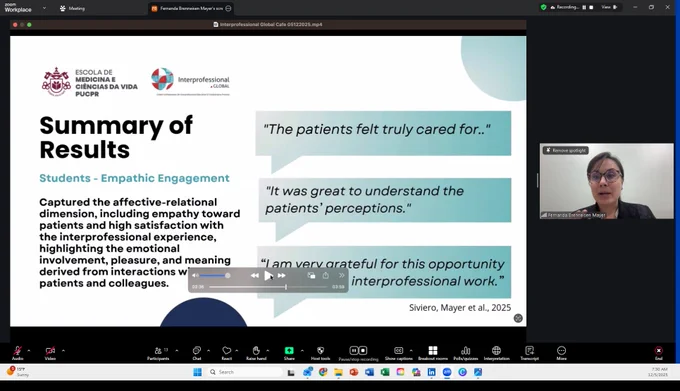The image size is (680, 391).
Task: Mute the shared video player's volume icon
Action: coord(195,275)
